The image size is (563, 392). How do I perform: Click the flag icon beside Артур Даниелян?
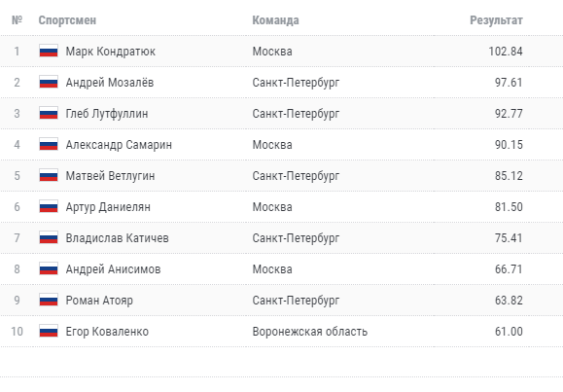coord(49,206)
